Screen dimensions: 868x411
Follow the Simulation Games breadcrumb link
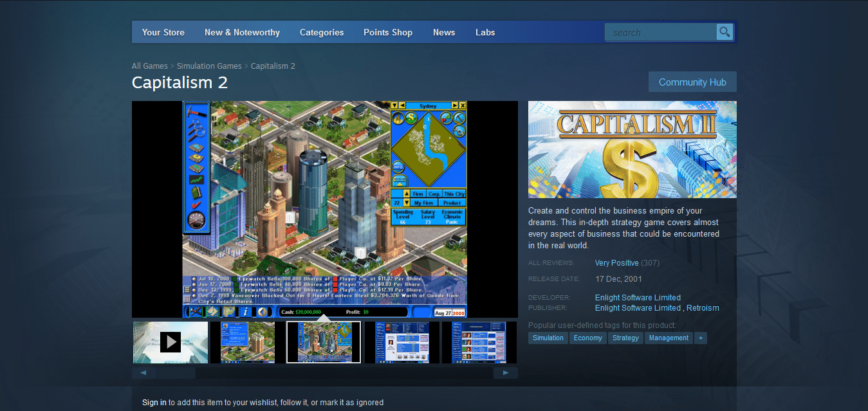click(209, 66)
